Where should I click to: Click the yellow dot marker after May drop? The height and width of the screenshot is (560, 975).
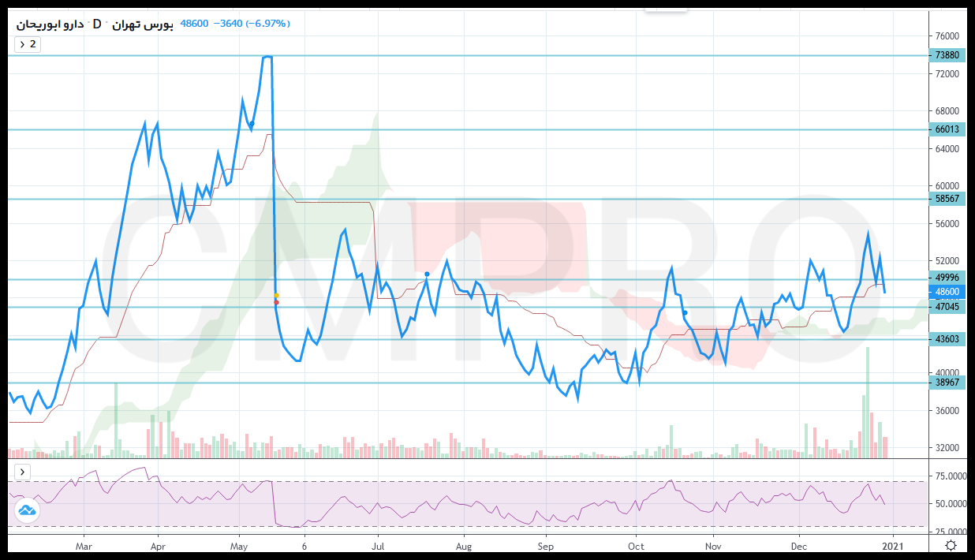(x=276, y=296)
